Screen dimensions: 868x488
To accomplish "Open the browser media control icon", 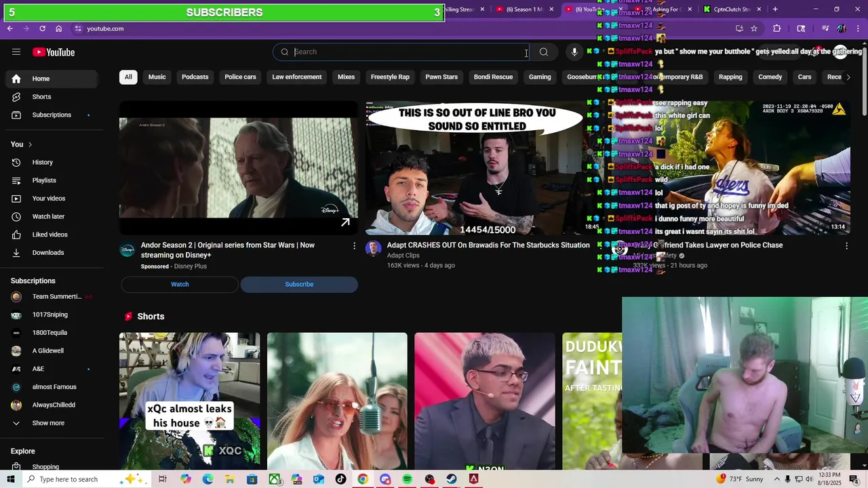I will [825, 28].
